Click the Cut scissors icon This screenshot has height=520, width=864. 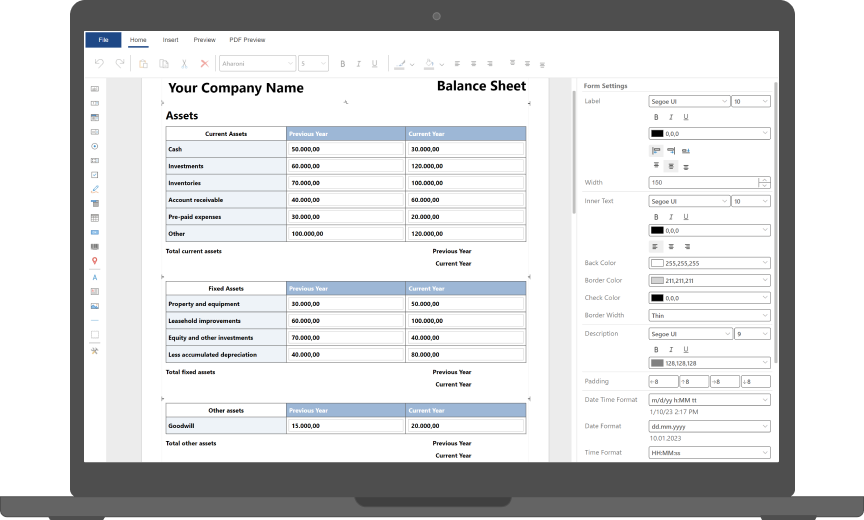[183, 64]
